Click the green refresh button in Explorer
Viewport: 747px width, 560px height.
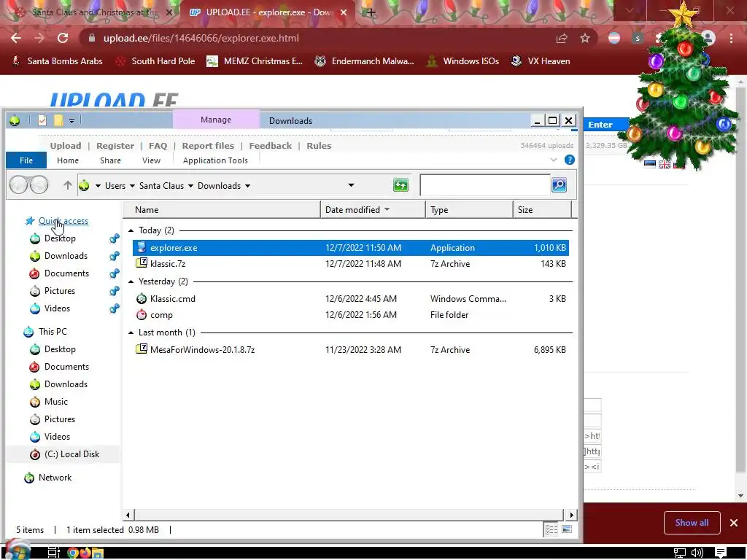coord(400,184)
